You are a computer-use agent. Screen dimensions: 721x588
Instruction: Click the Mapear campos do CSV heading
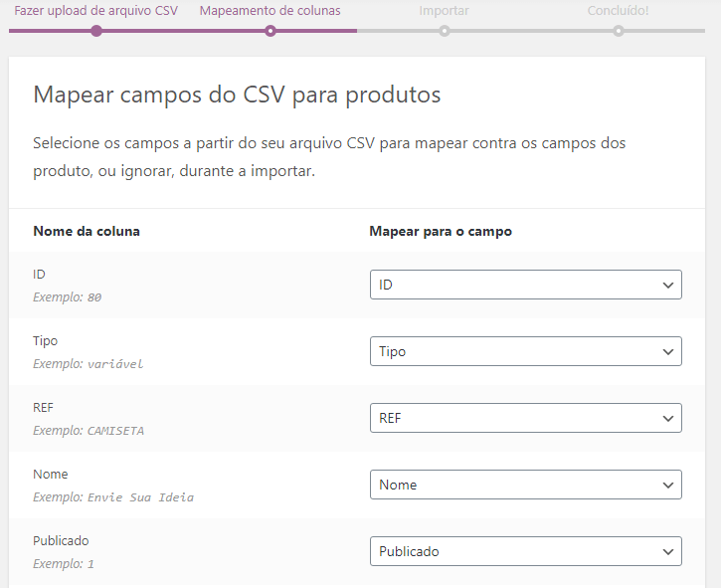[237, 96]
